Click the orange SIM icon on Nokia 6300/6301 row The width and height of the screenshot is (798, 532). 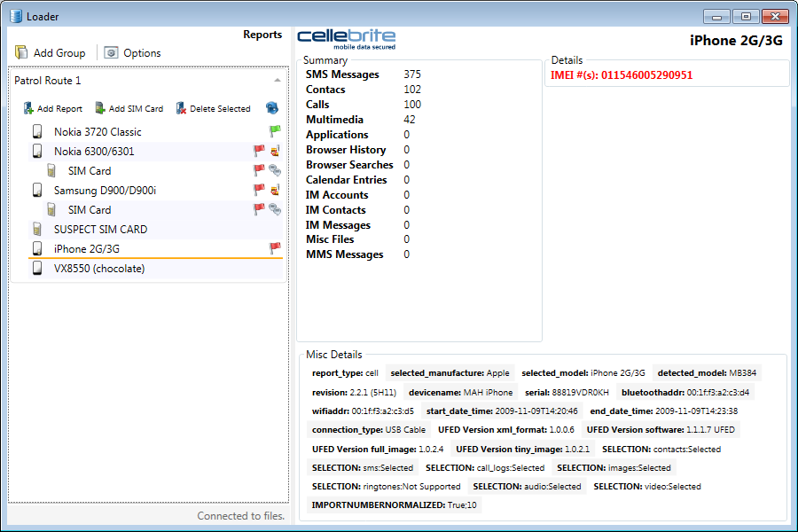tap(275, 151)
